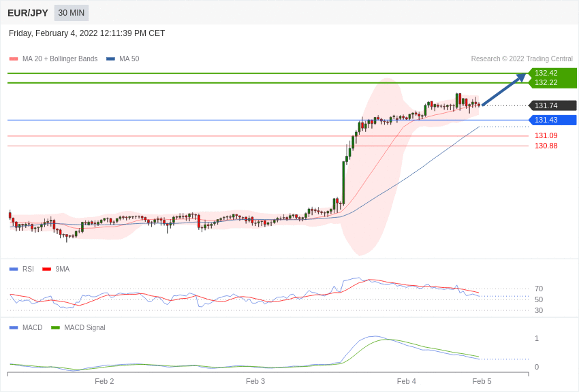Click the MACD Signal green legend swatch

[55, 327]
